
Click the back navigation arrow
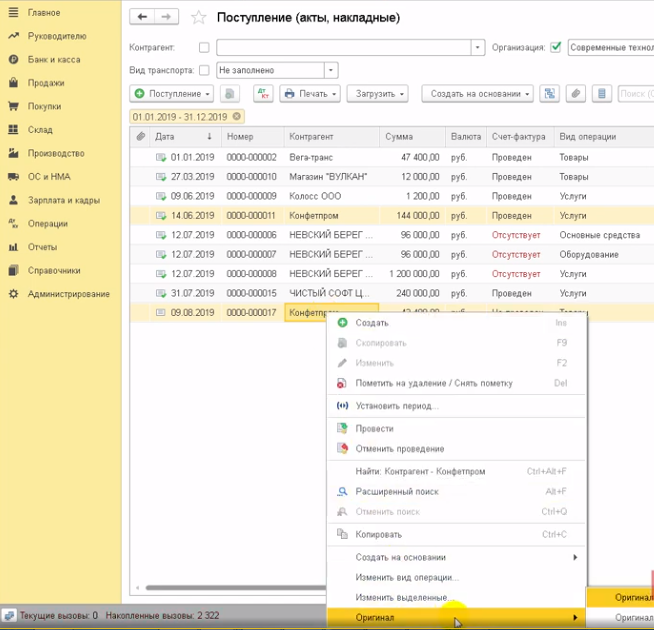(144, 18)
